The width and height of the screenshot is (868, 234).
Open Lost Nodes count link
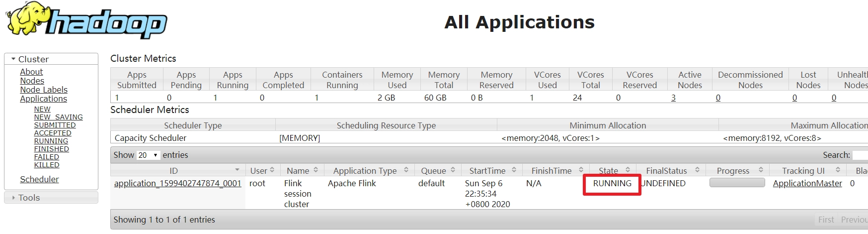pos(794,98)
